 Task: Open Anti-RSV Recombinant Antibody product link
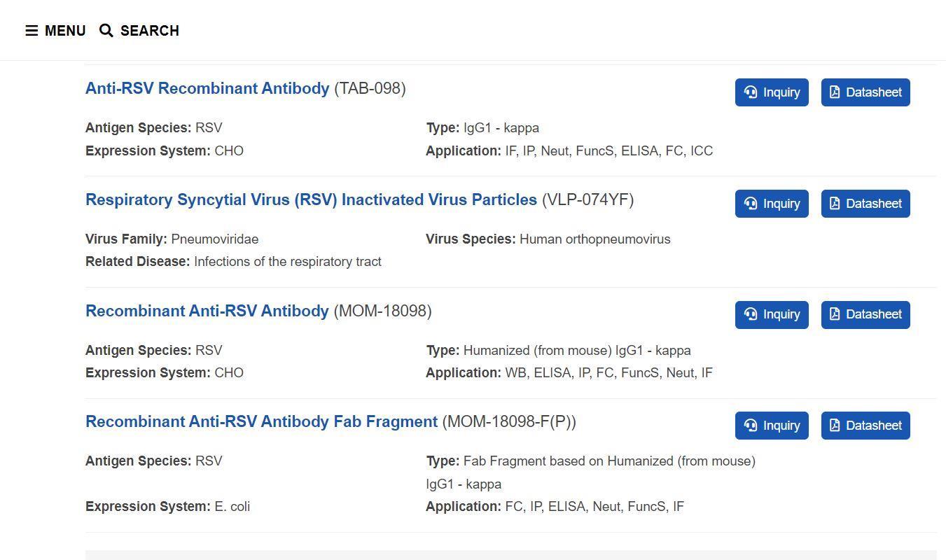pos(207,89)
